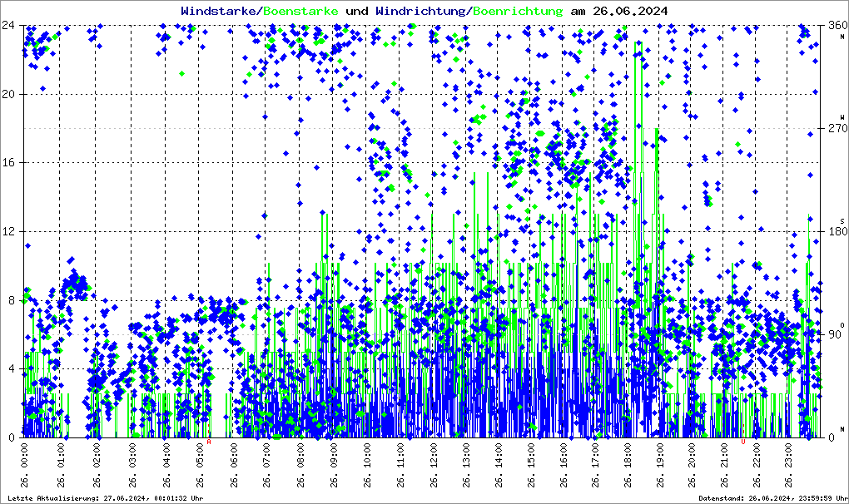Select the '26. 03:00' time axis label
This screenshot has width=849, height=504.
(x=132, y=465)
